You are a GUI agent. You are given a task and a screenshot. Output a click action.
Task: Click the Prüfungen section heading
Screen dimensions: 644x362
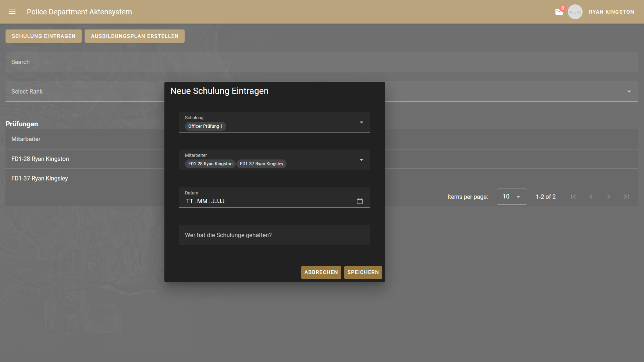22,124
